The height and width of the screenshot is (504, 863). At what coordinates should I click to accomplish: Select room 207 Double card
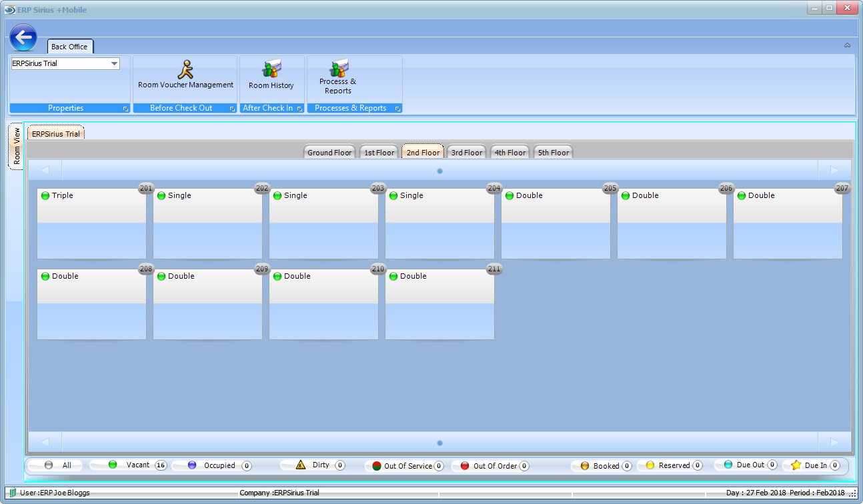(x=788, y=223)
